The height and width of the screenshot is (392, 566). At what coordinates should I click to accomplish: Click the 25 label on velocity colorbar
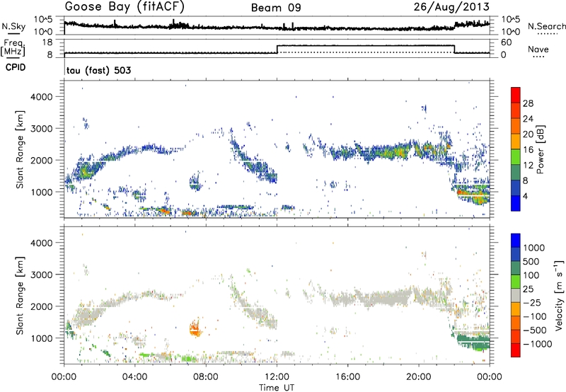point(529,289)
